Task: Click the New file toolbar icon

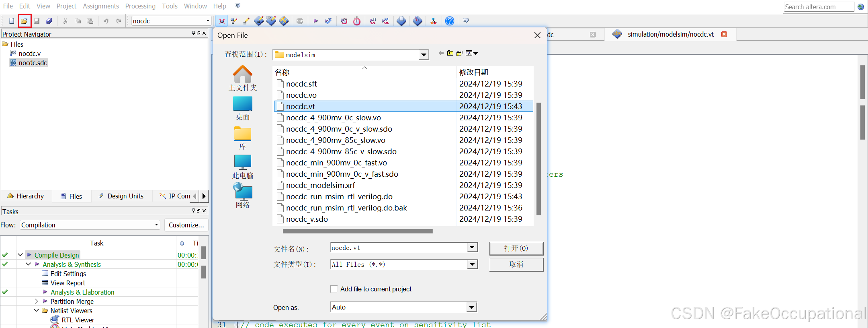Action: tap(12, 21)
